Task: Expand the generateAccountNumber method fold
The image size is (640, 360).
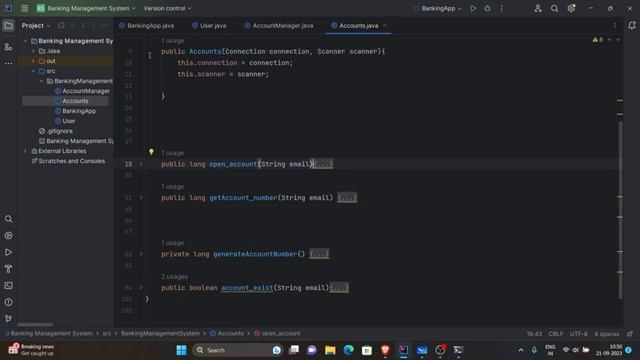Action: tap(141, 254)
